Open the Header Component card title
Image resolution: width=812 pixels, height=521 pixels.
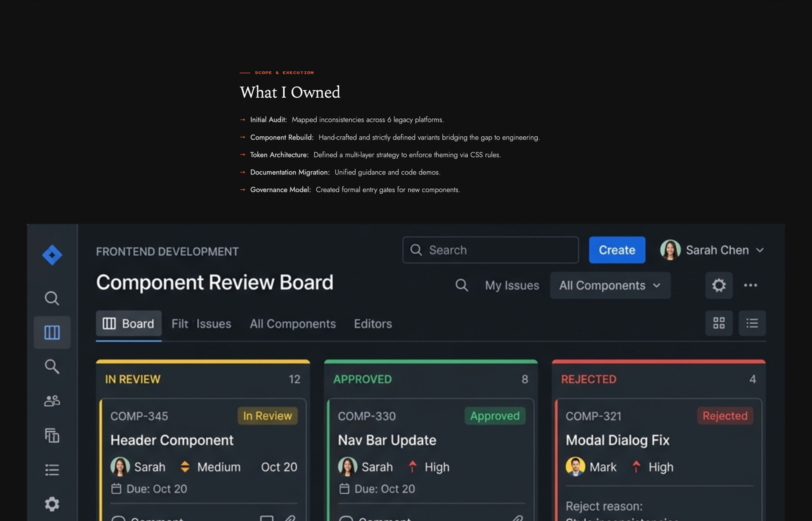[172, 440]
